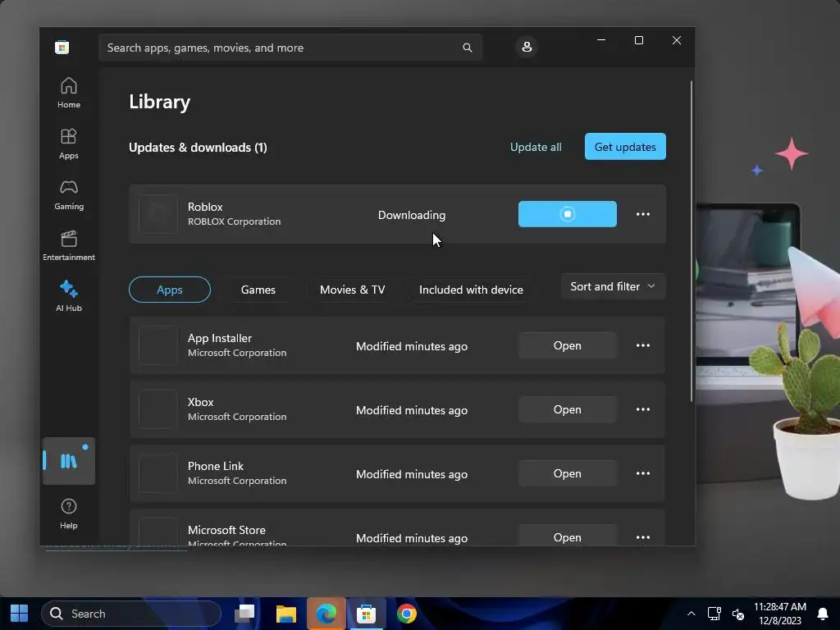Viewport: 840px width, 630px height.
Task: Click the Get updates button
Action: click(x=625, y=147)
